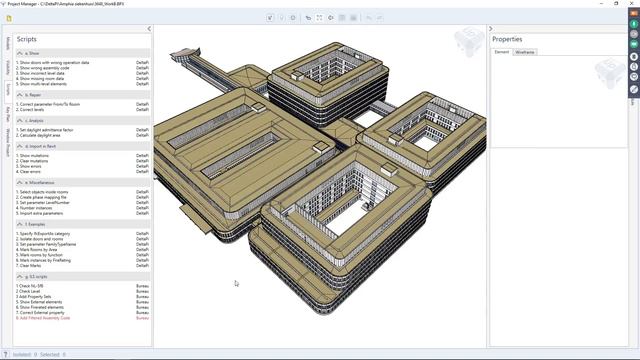Switch to the Element properties tab
The width and height of the screenshot is (640, 360).
click(x=502, y=52)
